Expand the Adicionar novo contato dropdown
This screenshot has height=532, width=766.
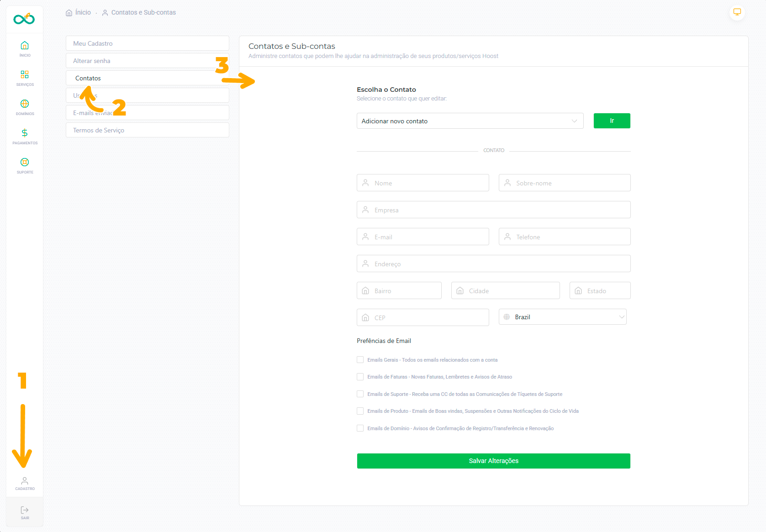470,121
